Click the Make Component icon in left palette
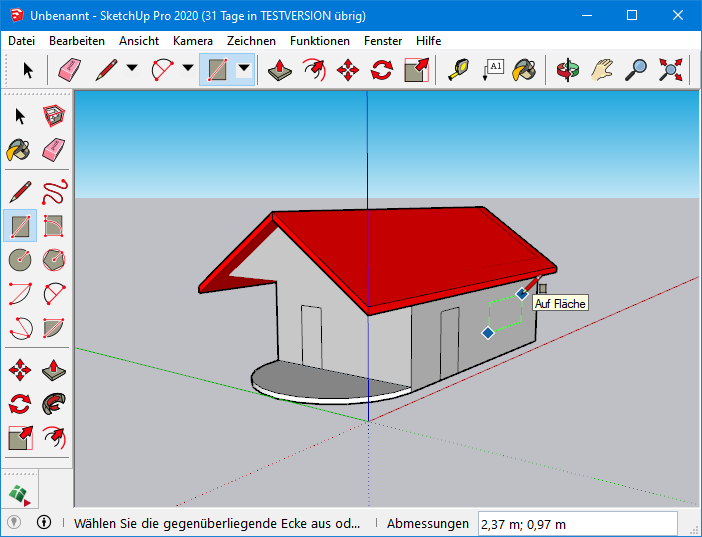702x537 pixels. click(54, 117)
